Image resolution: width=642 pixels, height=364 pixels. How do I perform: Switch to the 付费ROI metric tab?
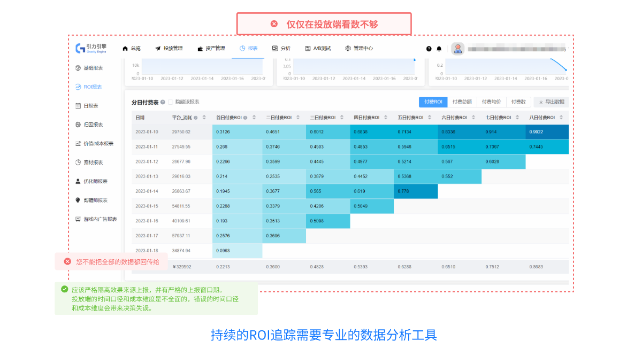click(433, 102)
